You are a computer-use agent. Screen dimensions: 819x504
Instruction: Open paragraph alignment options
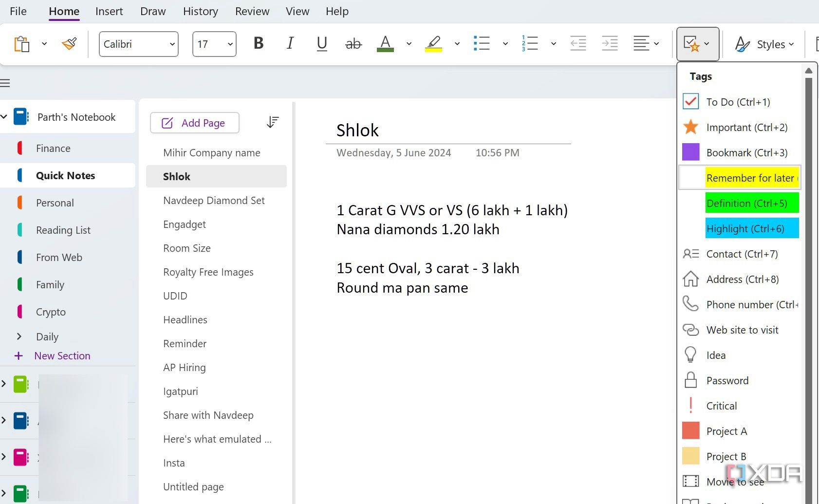[x=646, y=43]
